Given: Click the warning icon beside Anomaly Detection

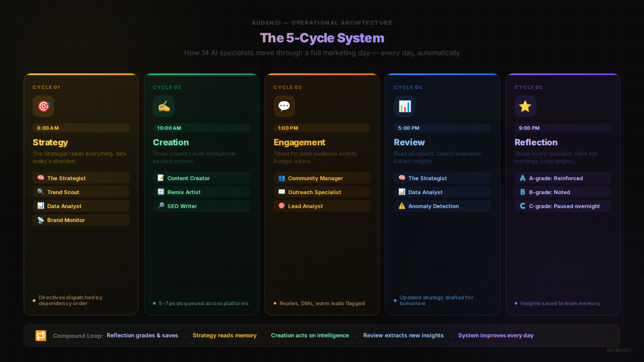Looking at the screenshot, I should click(402, 206).
